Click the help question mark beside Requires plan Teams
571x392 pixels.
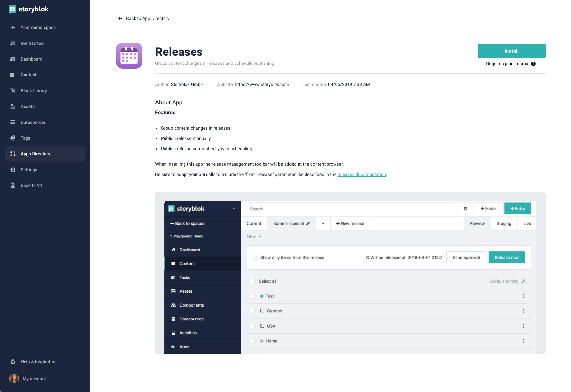pos(533,64)
